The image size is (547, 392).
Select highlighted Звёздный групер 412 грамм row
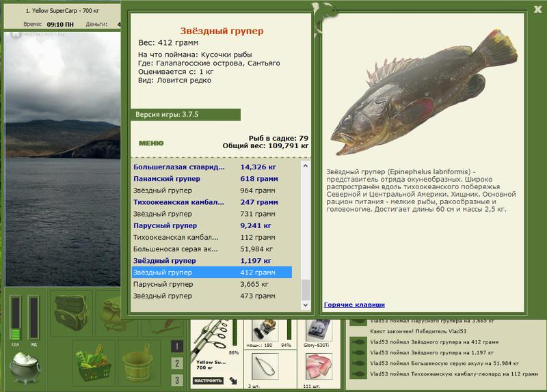click(x=212, y=272)
